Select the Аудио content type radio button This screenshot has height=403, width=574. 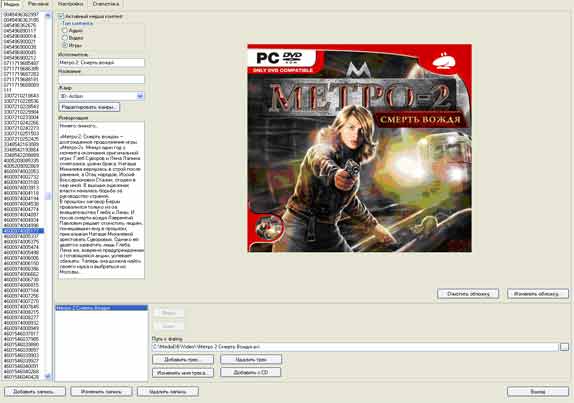(65, 31)
